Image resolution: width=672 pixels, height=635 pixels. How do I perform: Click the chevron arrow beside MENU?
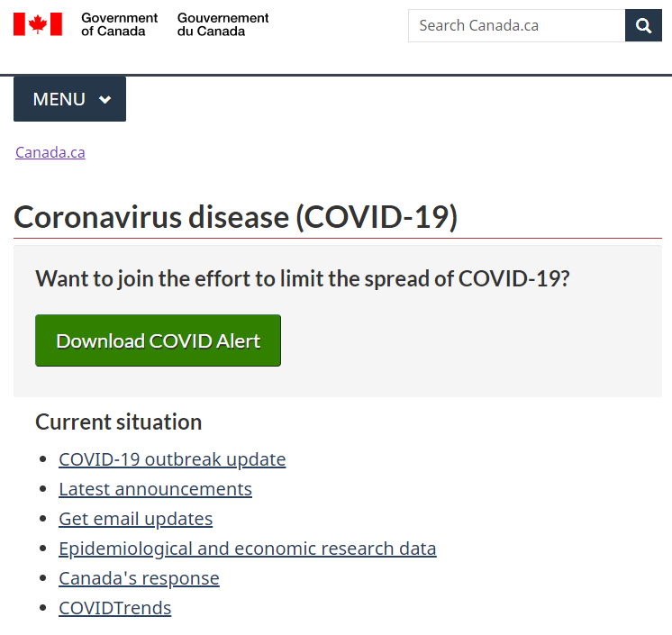click(105, 100)
